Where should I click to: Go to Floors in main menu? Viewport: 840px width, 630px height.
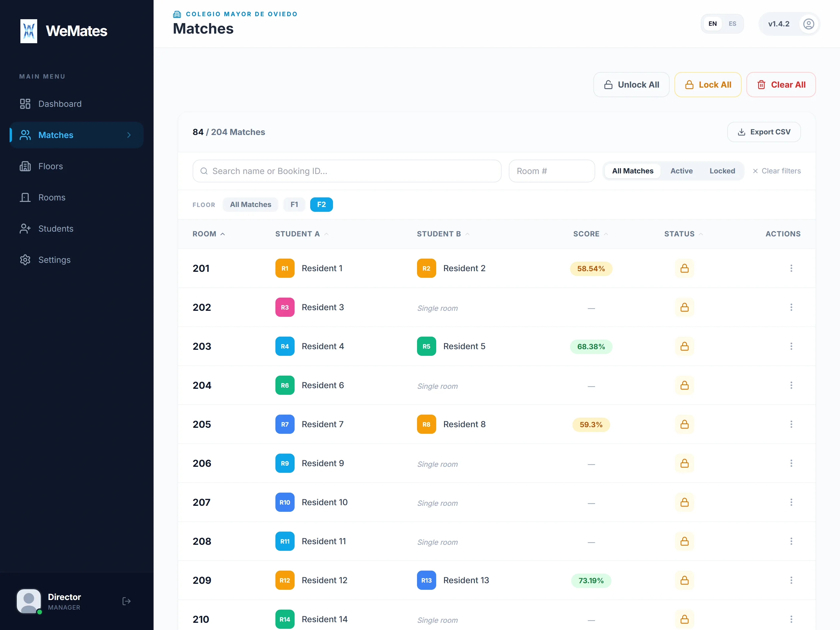coord(77,166)
